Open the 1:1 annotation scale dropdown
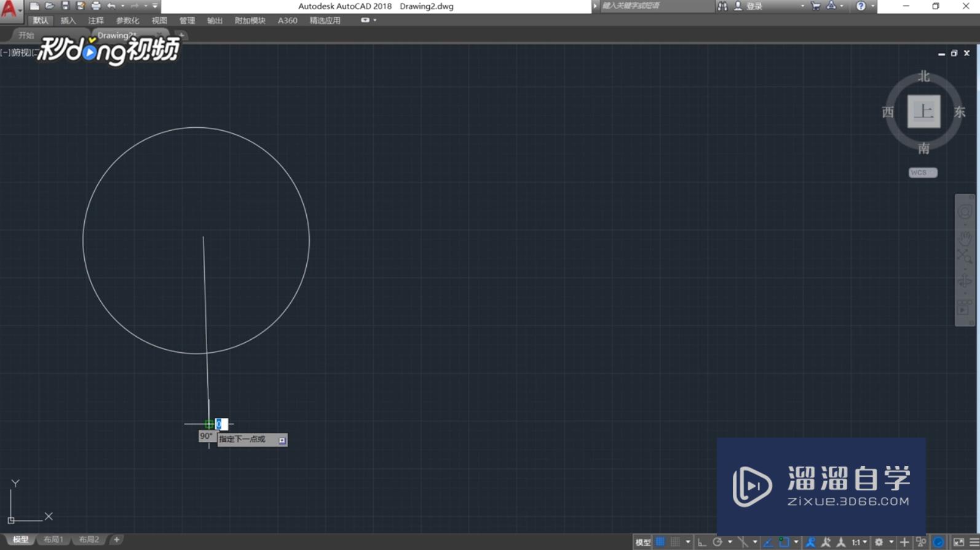 click(x=859, y=542)
